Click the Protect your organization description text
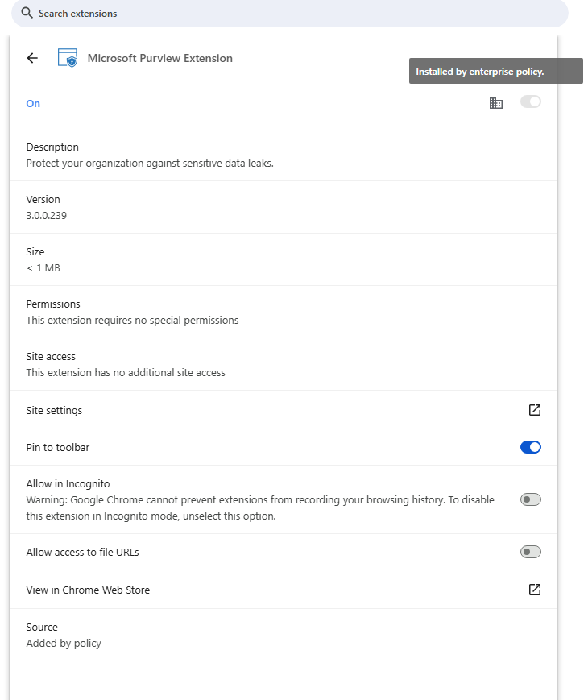This screenshot has width=588, height=700. coord(150,164)
